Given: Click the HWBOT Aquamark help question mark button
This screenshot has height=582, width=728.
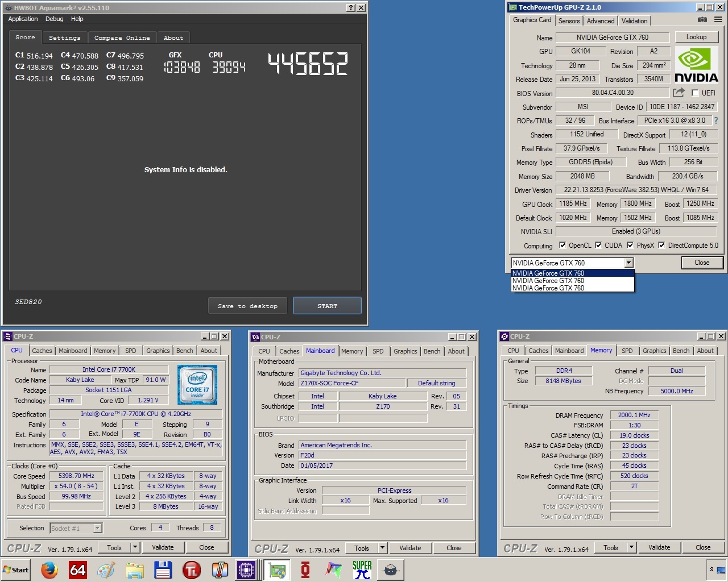Looking at the screenshot, I should 351,7.
